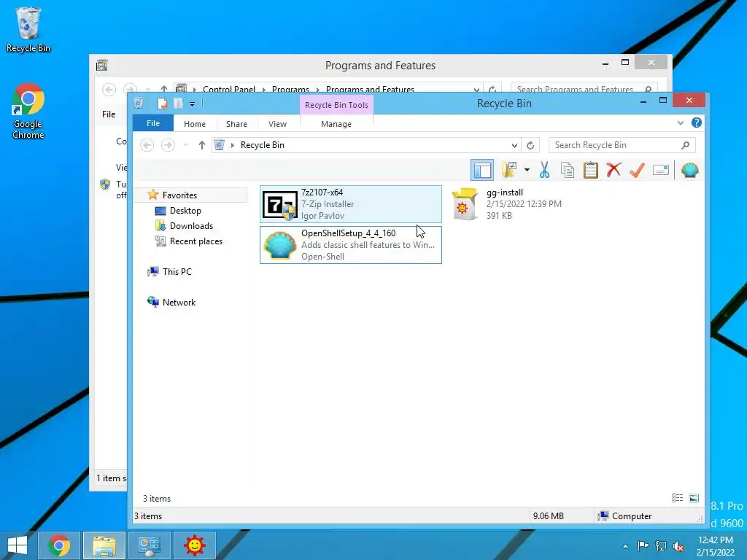Click Control Panel breadcrumb in background window

tap(228, 89)
